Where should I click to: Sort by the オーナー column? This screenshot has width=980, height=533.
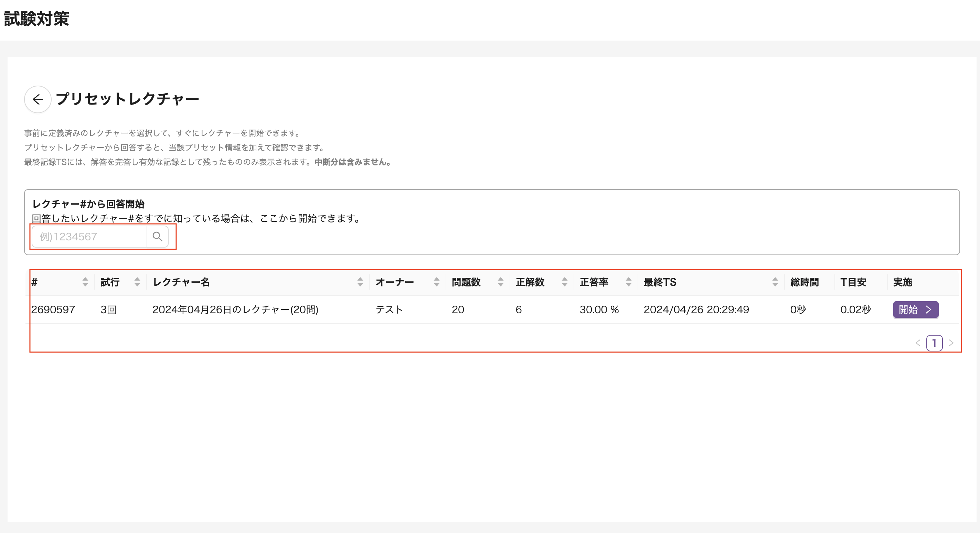tap(436, 282)
